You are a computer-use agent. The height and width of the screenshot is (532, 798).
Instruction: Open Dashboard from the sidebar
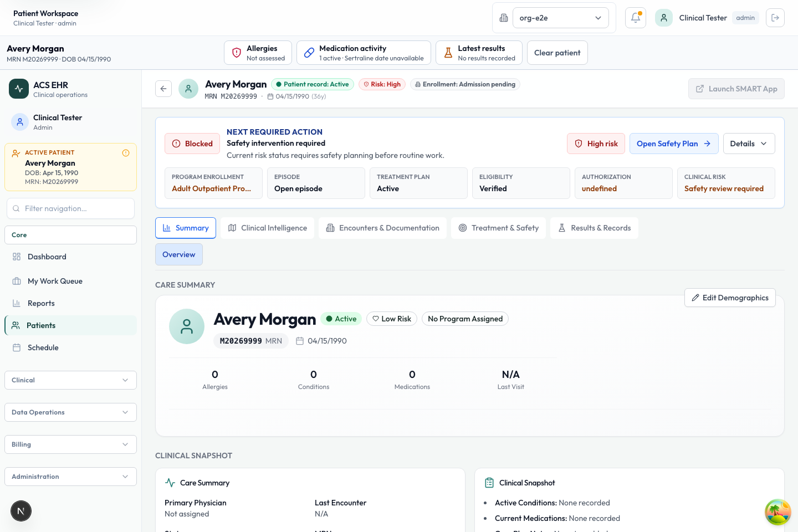click(x=70, y=257)
